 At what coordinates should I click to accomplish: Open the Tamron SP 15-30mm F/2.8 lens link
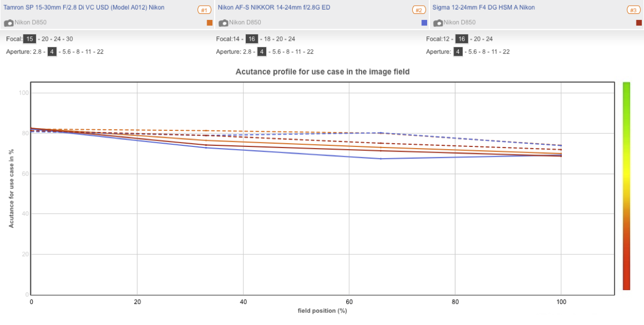pyautogui.click(x=84, y=8)
